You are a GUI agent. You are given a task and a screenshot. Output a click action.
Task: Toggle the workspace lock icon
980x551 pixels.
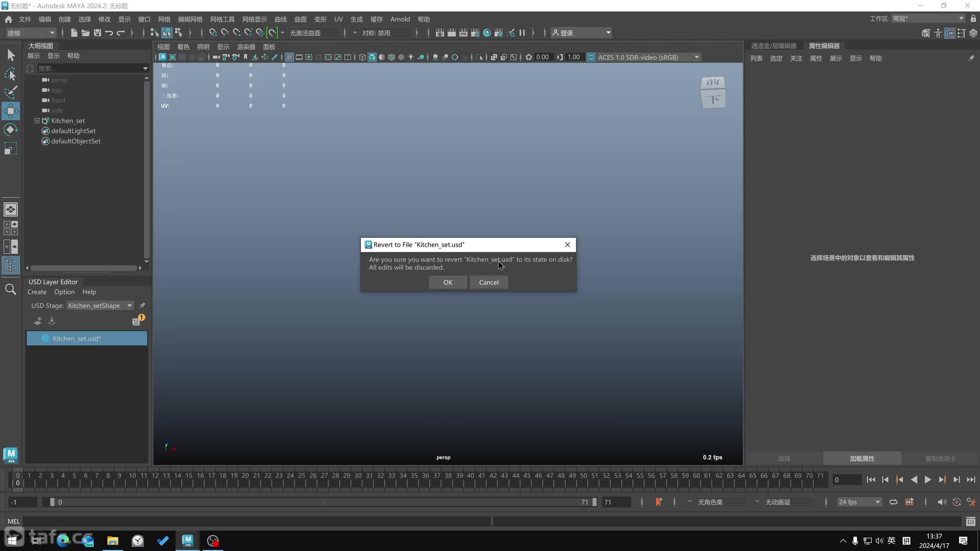click(973, 18)
